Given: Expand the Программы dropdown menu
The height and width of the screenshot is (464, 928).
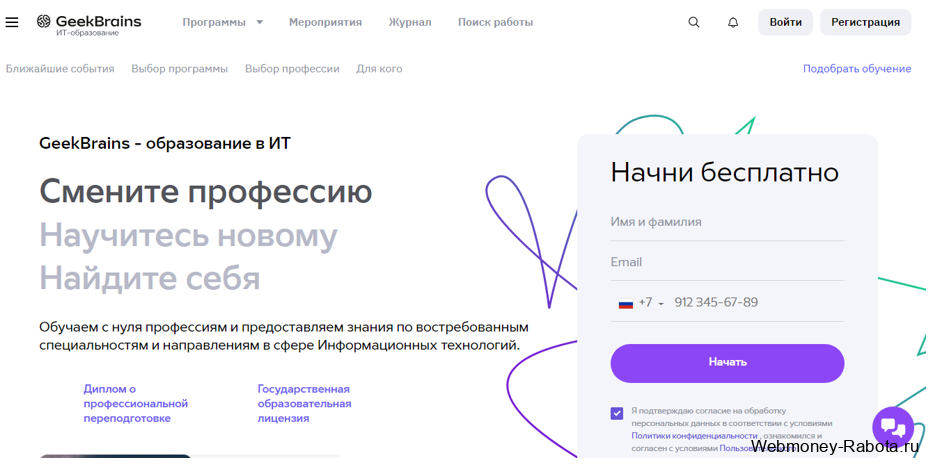Looking at the screenshot, I should [223, 22].
